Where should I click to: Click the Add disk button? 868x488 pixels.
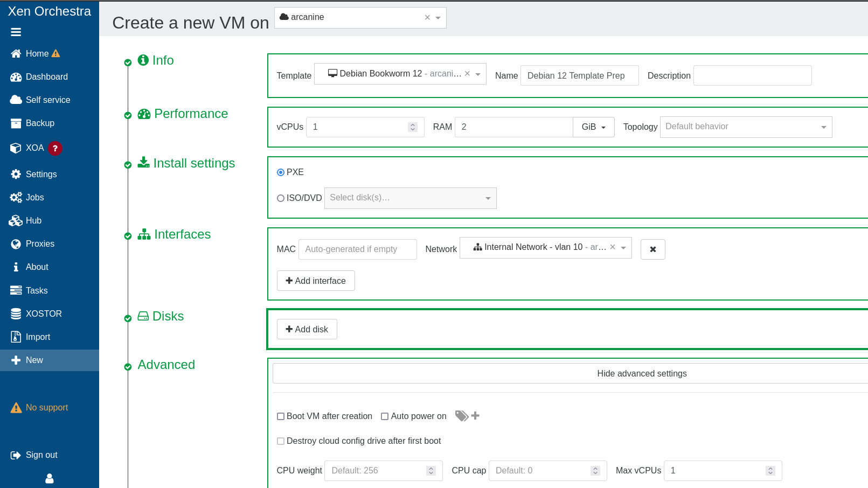pyautogui.click(x=307, y=329)
